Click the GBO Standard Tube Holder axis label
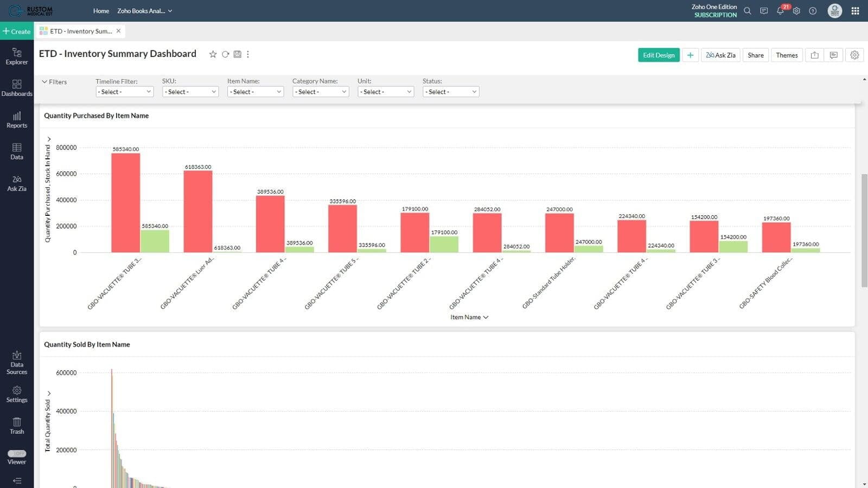Image resolution: width=868 pixels, height=488 pixels. pyautogui.click(x=548, y=283)
